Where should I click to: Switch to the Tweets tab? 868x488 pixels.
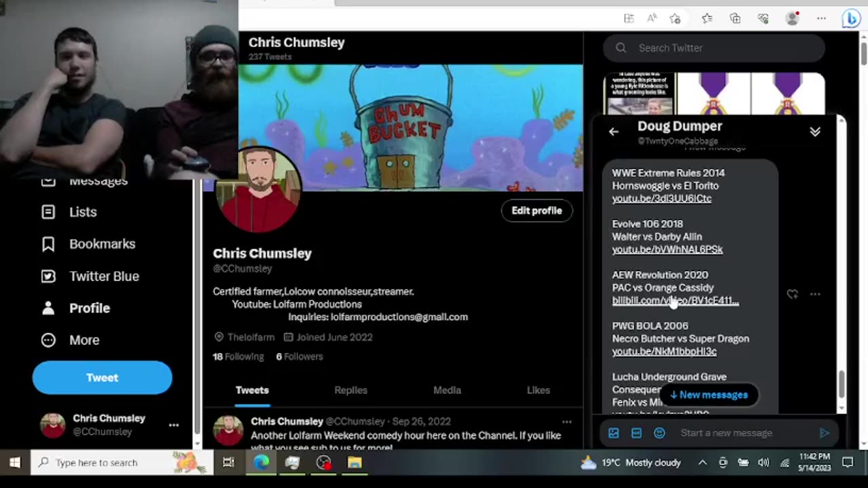click(252, 390)
